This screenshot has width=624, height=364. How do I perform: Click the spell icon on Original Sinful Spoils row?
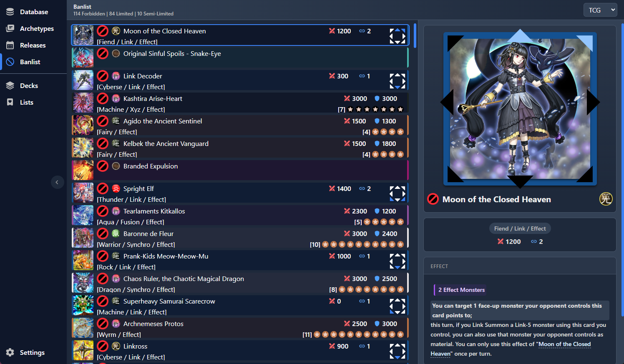(116, 53)
